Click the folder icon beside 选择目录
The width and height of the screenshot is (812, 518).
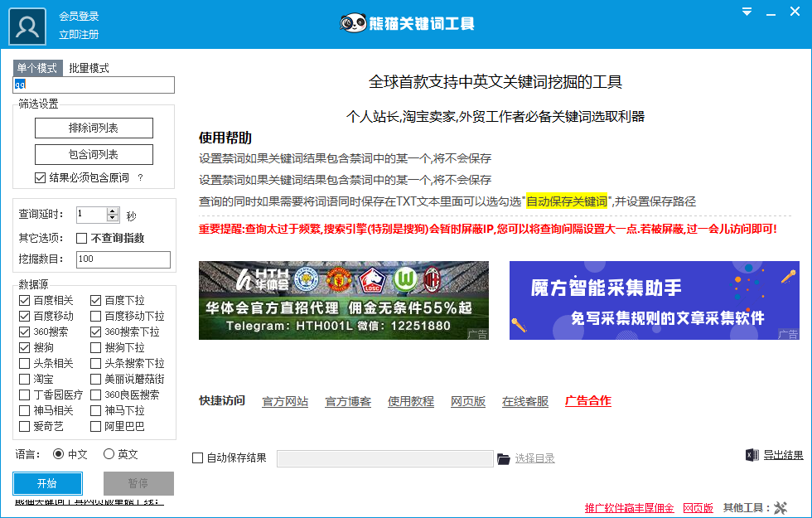coord(504,458)
